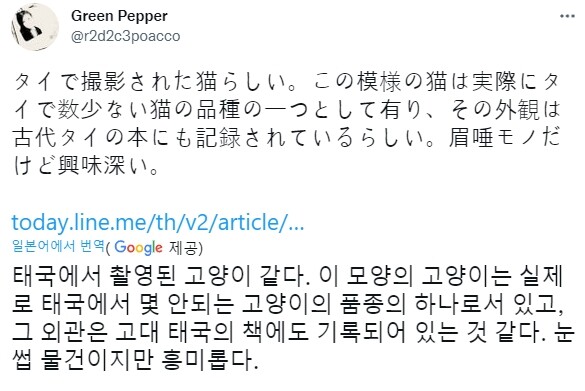This screenshot has width=585, height=391.
Task: Click the word 撮影された in the tweet
Action: click(x=137, y=81)
